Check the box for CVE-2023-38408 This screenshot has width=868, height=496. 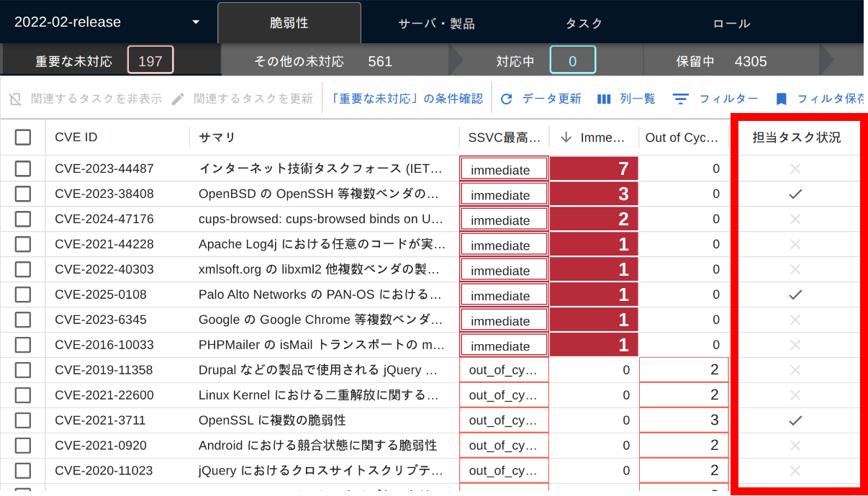point(23,194)
